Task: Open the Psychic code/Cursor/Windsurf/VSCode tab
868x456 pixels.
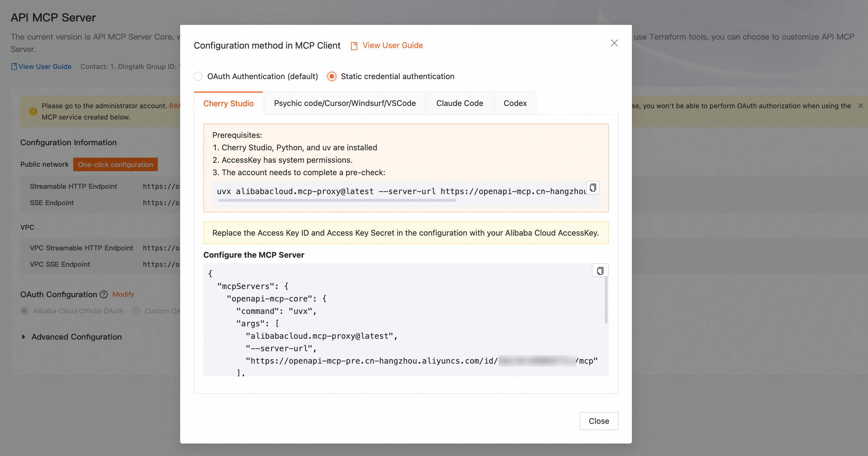Action: 345,103
